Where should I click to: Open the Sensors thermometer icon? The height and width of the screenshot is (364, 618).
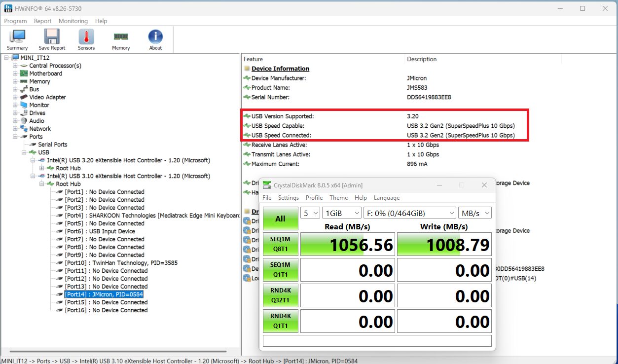pyautogui.click(x=86, y=39)
